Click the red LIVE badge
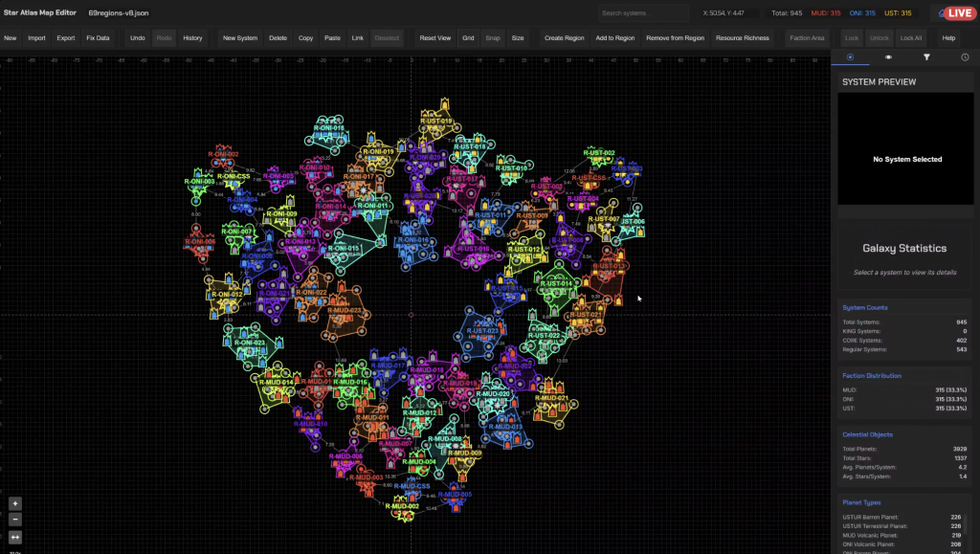The height and width of the screenshot is (554, 980). tap(959, 13)
